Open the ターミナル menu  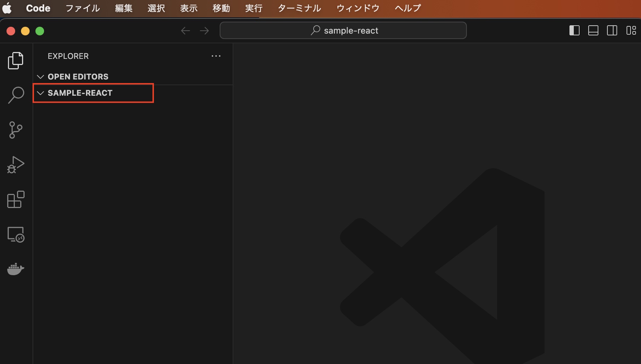click(300, 8)
